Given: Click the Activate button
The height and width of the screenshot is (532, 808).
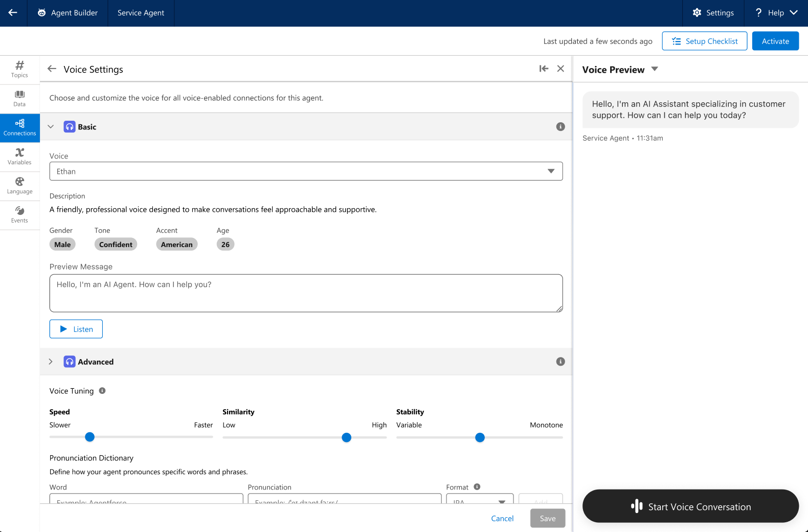Looking at the screenshot, I should point(775,41).
